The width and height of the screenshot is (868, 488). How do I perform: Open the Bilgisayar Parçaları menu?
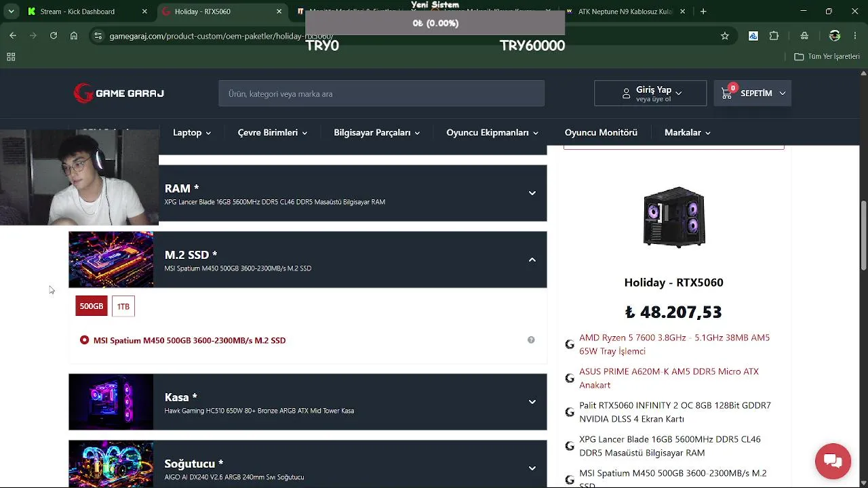pos(377,133)
